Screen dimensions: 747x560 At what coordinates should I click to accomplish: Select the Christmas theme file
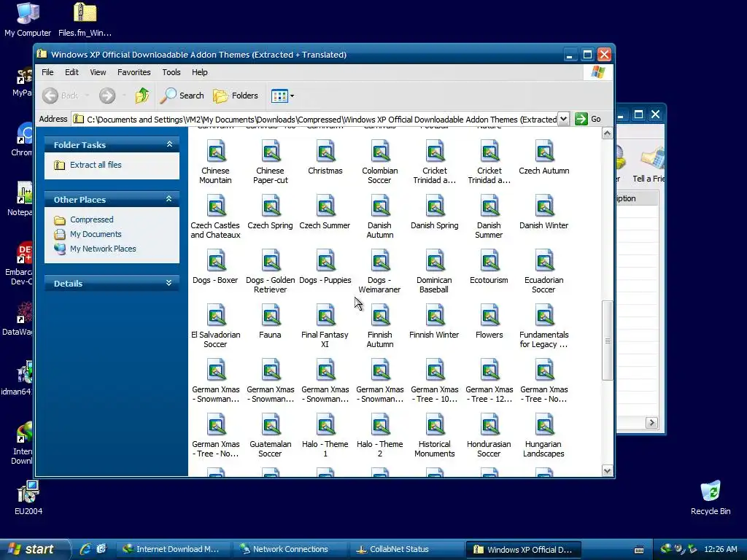(x=325, y=157)
